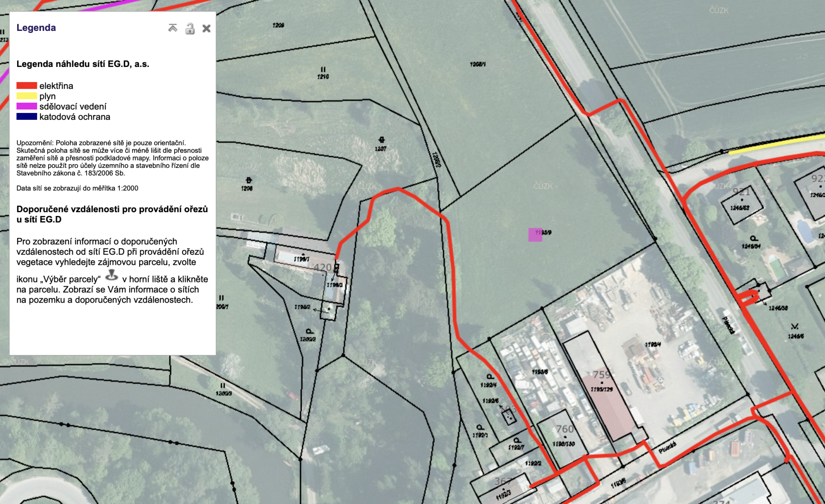Click parcel label 1200/2 on the map
This screenshot has height=504, width=825.
(x=308, y=339)
